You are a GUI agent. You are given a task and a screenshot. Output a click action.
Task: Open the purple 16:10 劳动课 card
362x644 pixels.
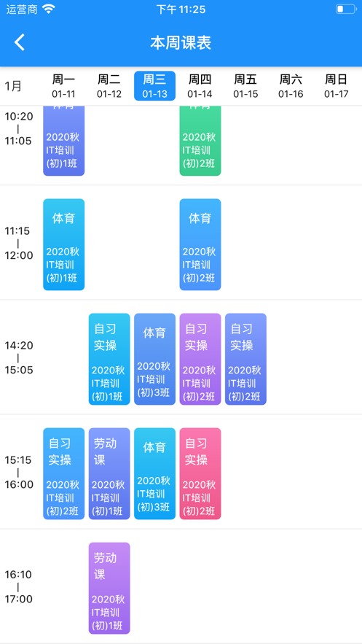(x=109, y=588)
